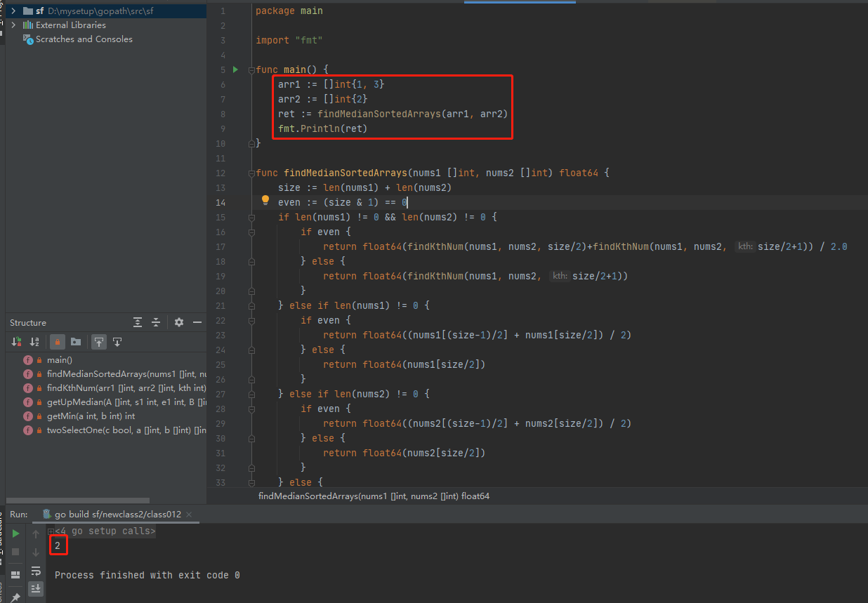Hide the Structure panel with the minus icon

(x=197, y=322)
